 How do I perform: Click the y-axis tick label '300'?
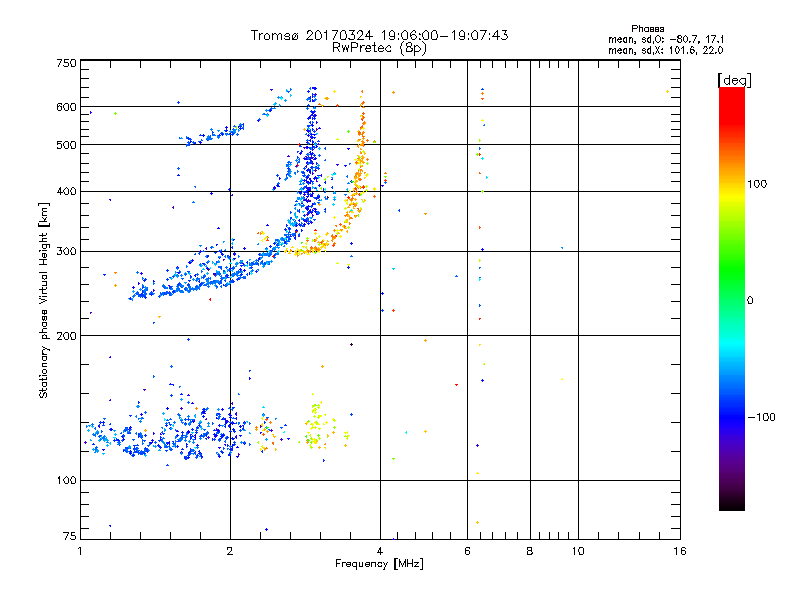click(67, 252)
